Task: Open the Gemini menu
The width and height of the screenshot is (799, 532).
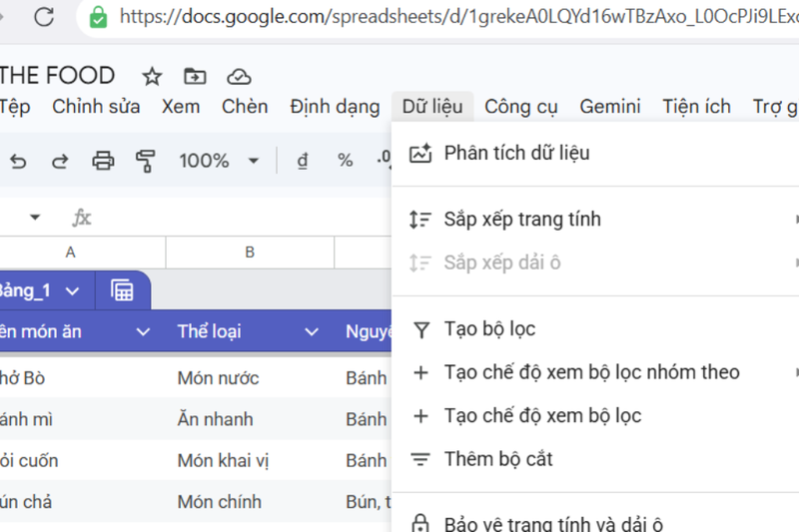Action: [x=610, y=107]
